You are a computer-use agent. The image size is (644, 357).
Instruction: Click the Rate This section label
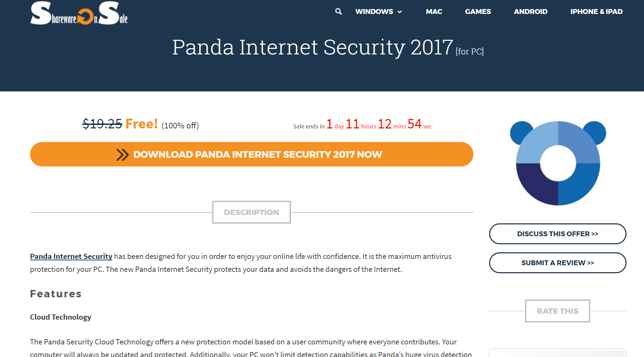[x=557, y=311]
